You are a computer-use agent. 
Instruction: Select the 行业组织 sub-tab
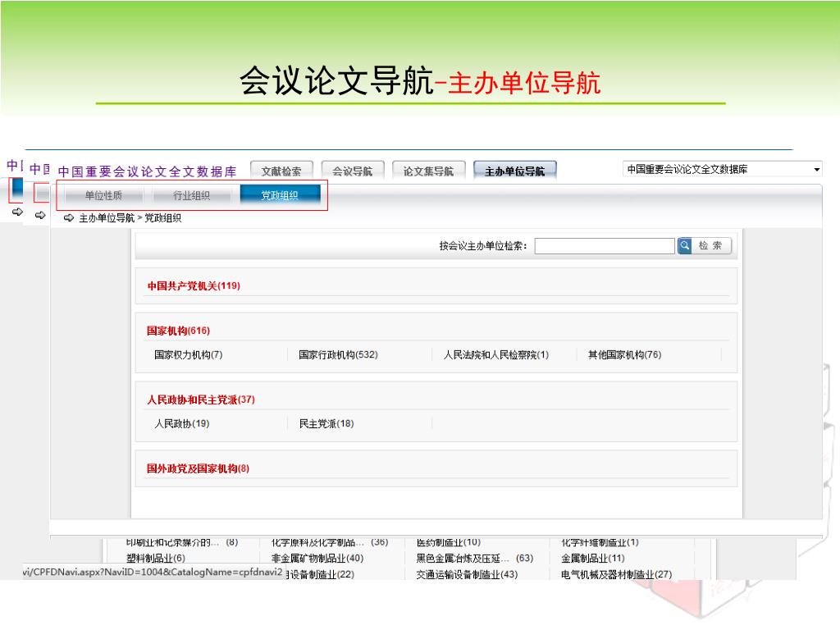[191, 195]
